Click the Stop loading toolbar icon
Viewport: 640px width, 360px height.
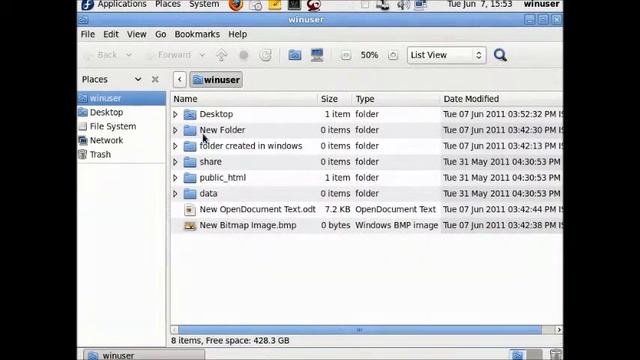click(x=244, y=55)
